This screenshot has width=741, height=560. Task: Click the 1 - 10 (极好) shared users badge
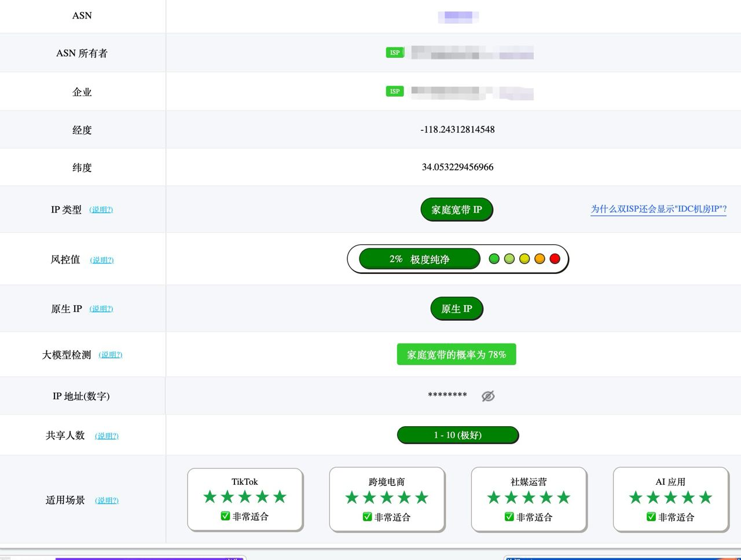[458, 435]
